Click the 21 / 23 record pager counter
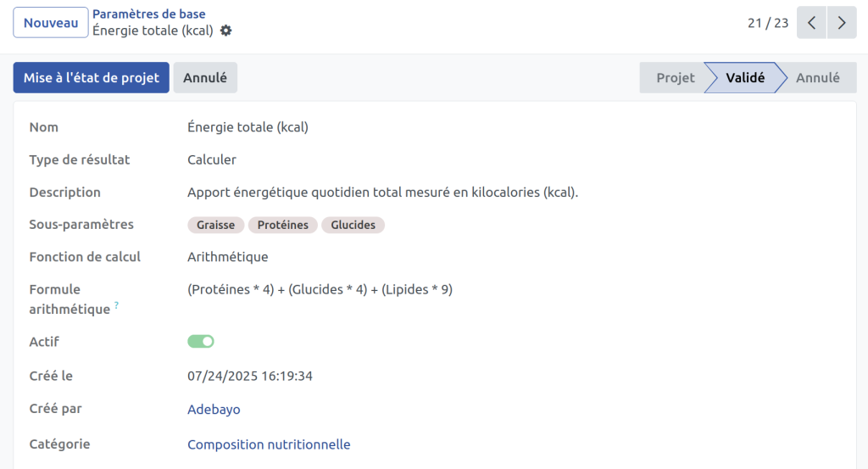 tap(768, 23)
